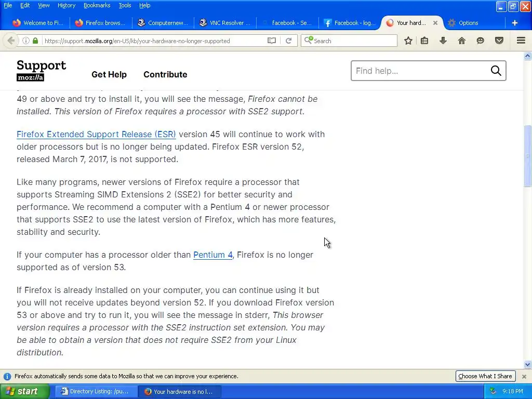Click the scrollbar up arrow
Screen dimensions: 532x399
click(527, 56)
